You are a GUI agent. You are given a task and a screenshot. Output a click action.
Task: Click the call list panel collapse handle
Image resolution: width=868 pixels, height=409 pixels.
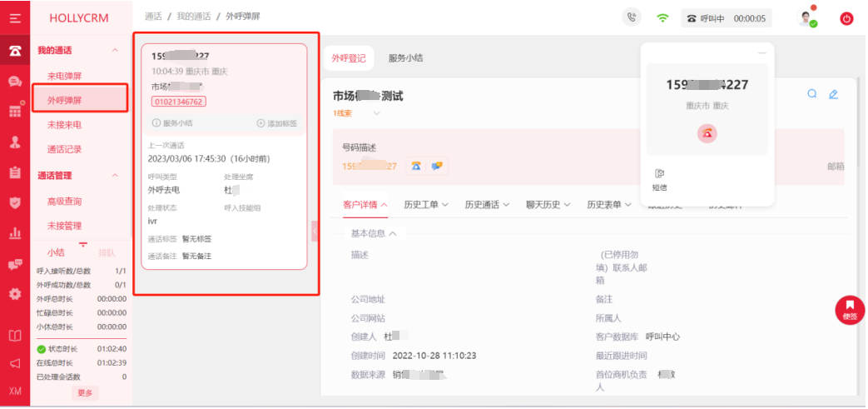pos(315,231)
